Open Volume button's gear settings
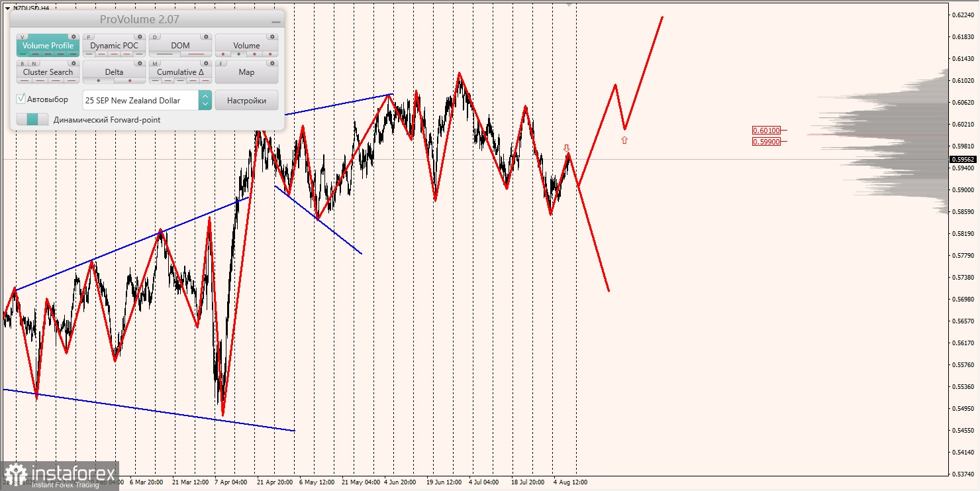This screenshot has height=491, width=980. tap(272, 36)
